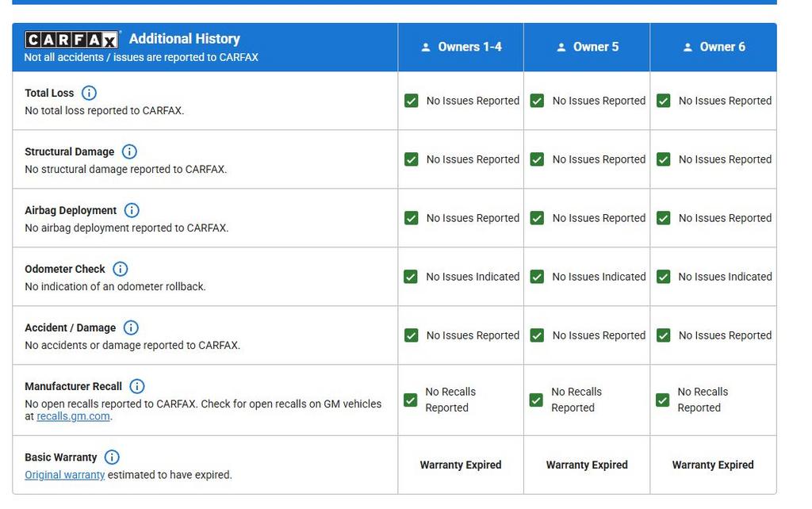Click the Basic Warranty row title
Viewport: 812px width, 509px height.
(x=60, y=457)
